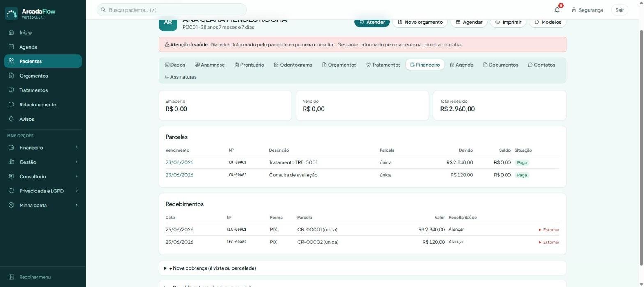Open the Tratamentos patient tab
Screen dimensions: 644x287
pyautogui.click(x=383, y=65)
